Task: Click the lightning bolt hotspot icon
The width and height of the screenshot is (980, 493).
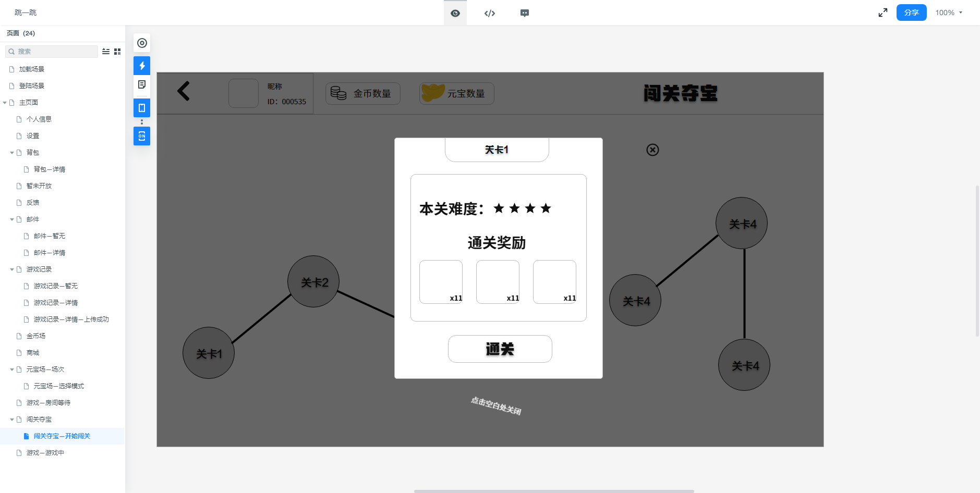Action: (x=142, y=66)
